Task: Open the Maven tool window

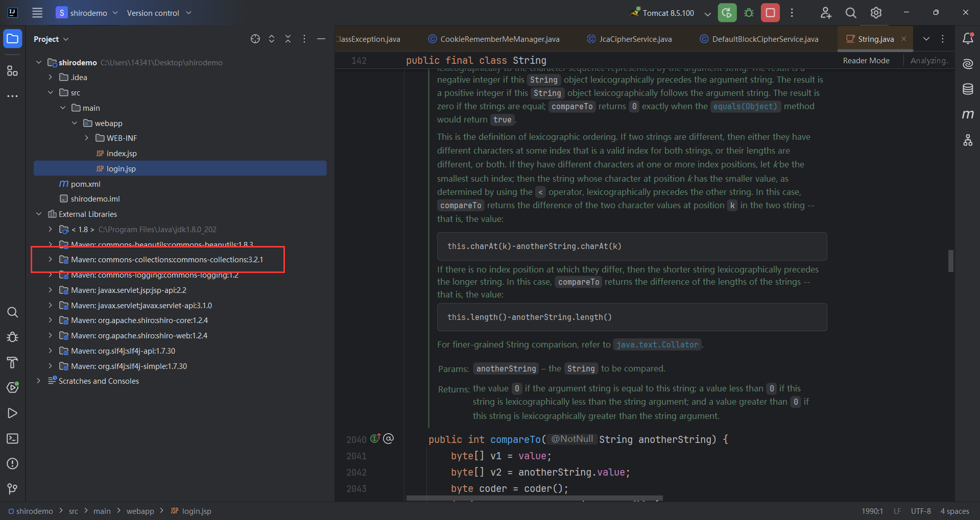Action: coord(968,114)
